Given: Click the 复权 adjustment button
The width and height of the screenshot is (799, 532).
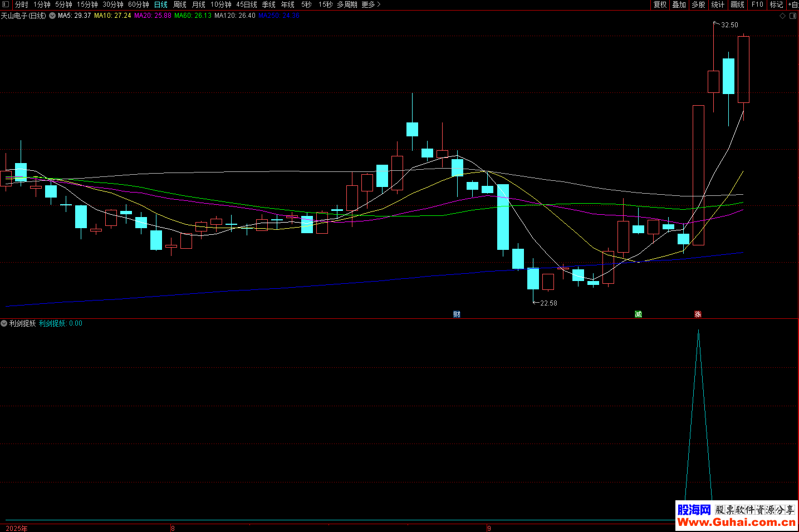Looking at the screenshot, I should [660, 4].
